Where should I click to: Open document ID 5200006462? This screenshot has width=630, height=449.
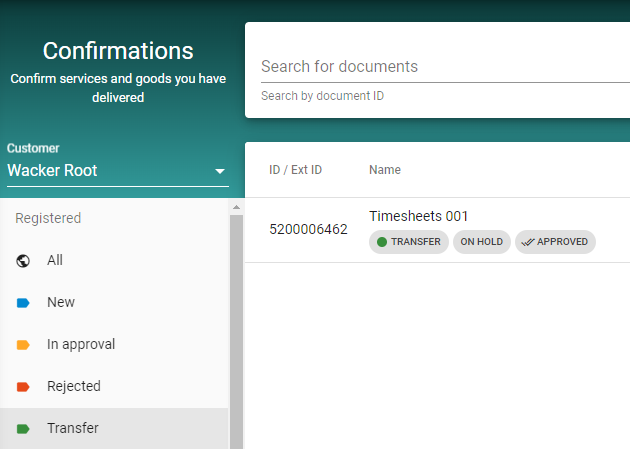tap(308, 229)
